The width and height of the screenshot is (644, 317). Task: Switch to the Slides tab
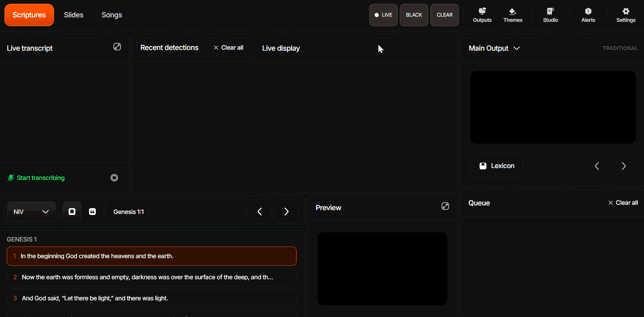[74, 15]
